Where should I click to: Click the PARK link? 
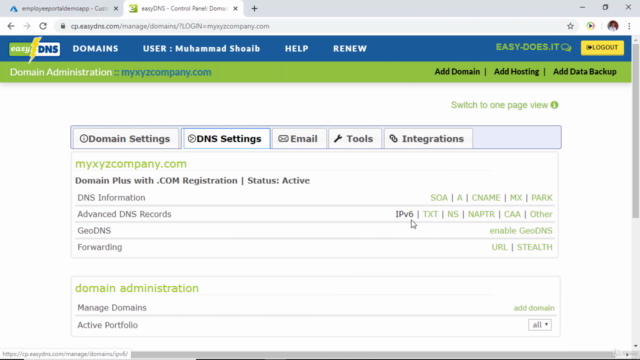[542, 198]
